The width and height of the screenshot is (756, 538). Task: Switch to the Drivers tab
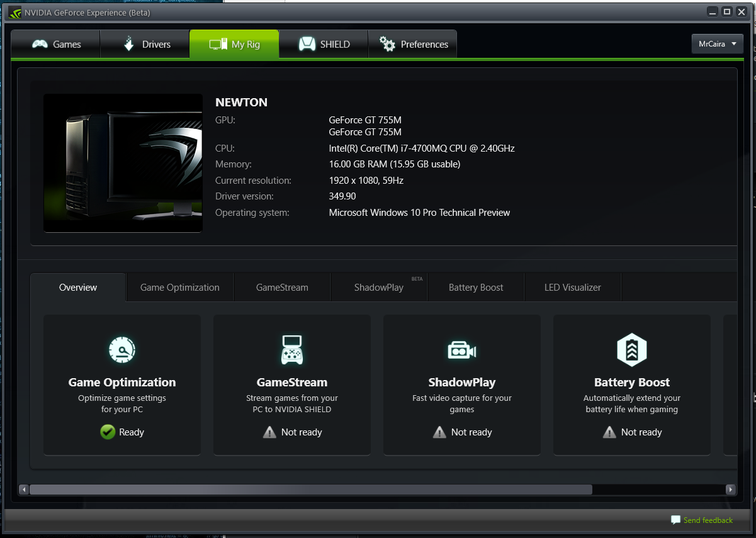tap(145, 44)
